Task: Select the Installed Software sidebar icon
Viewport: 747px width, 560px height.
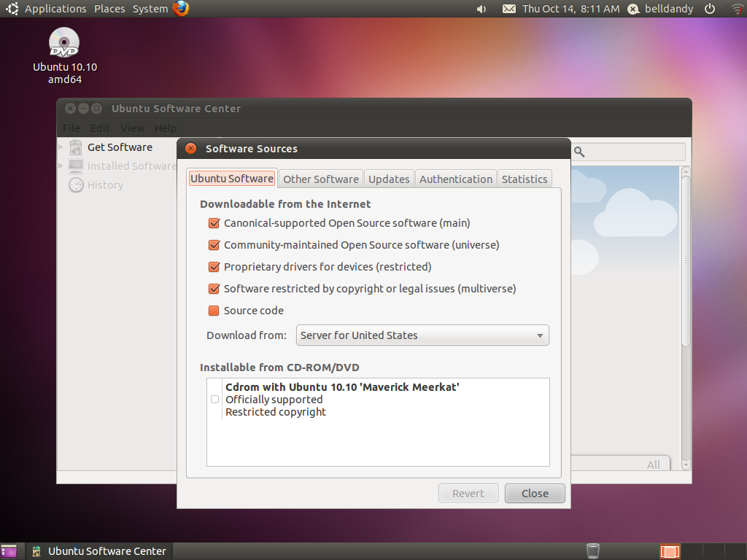Action: click(x=75, y=166)
